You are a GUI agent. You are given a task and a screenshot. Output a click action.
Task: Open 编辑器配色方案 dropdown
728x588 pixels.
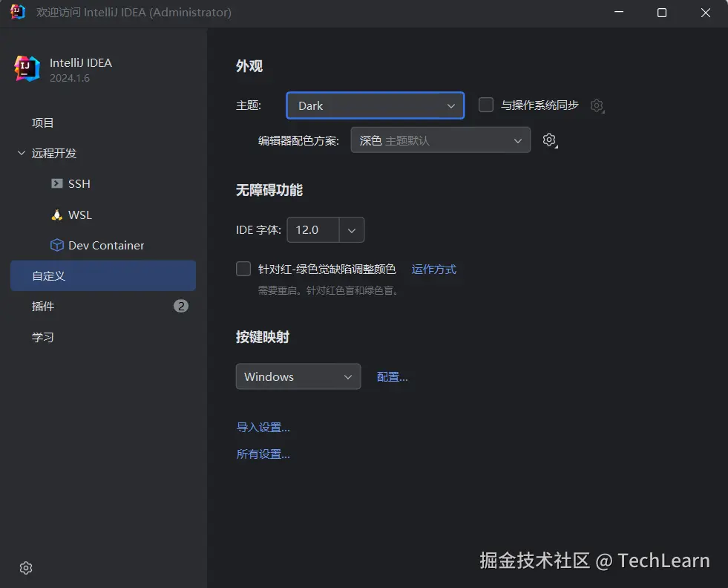(x=441, y=140)
